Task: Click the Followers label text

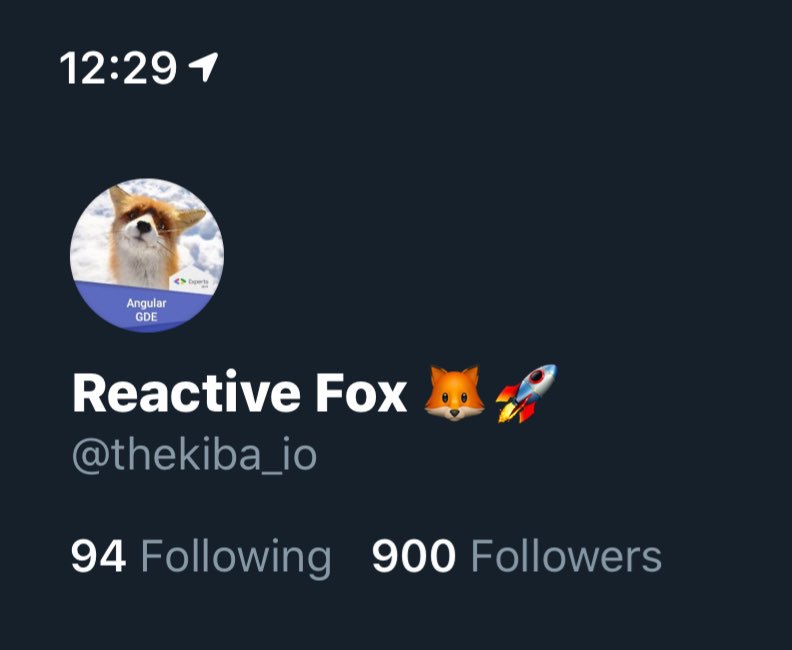Action: 566,556
